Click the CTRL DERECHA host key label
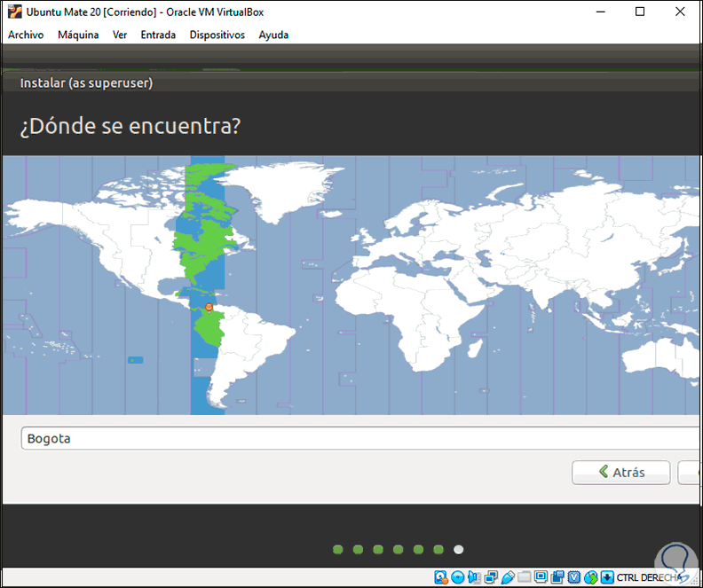 pos(649,577)
